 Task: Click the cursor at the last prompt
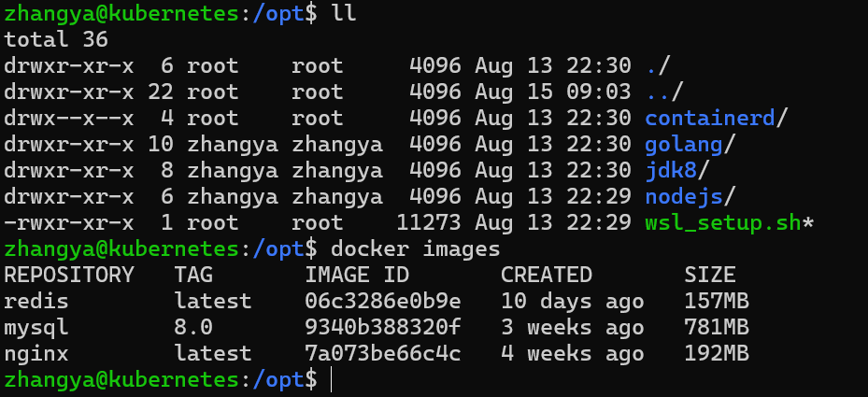[x=331, y=380]
